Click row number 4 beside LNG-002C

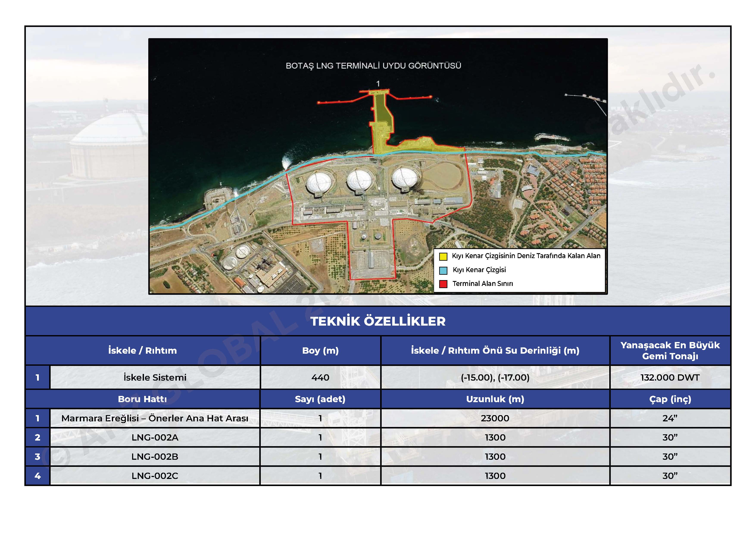pyautogui.click(x=37, y=476)
